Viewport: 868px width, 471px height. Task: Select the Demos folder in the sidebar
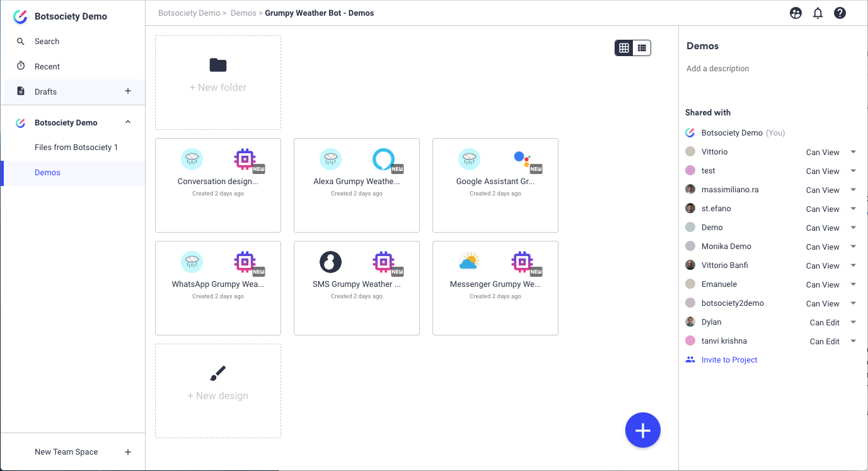(x=72, y=172)
